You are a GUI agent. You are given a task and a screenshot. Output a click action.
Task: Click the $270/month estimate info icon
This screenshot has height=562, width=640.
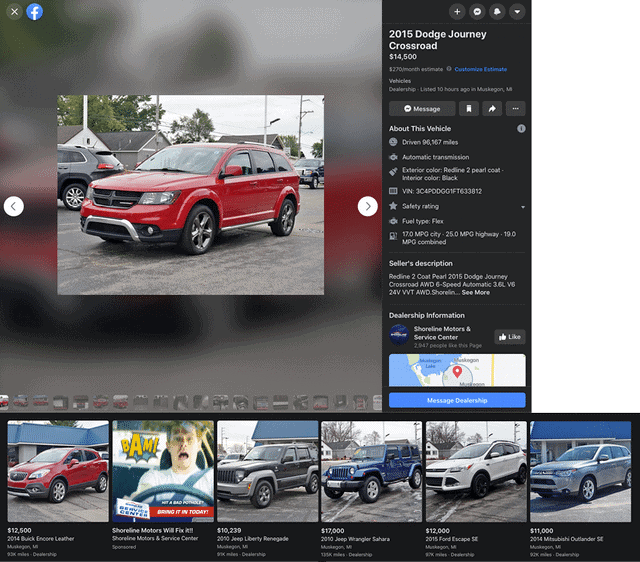pos(449,69)
